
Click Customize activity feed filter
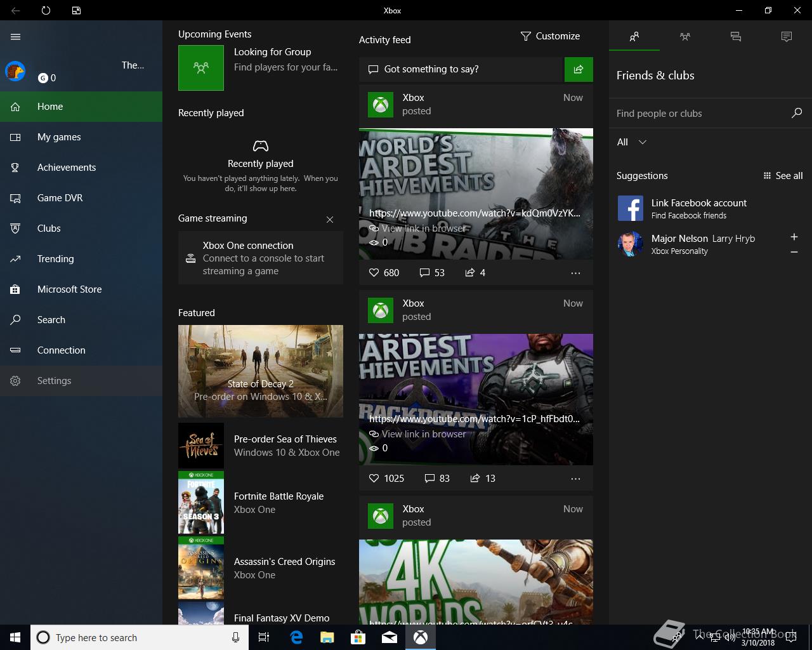click(x=550, y=36)
